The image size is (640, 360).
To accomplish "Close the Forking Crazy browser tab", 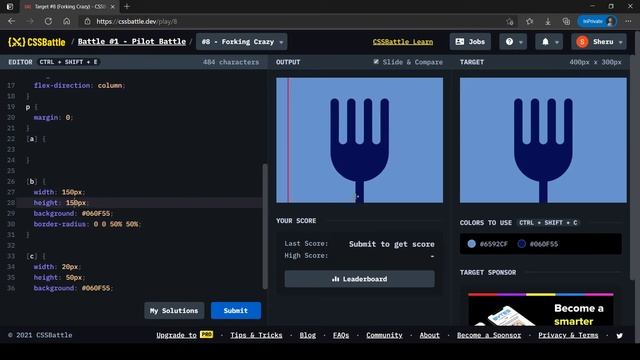I will pos(113,7).
